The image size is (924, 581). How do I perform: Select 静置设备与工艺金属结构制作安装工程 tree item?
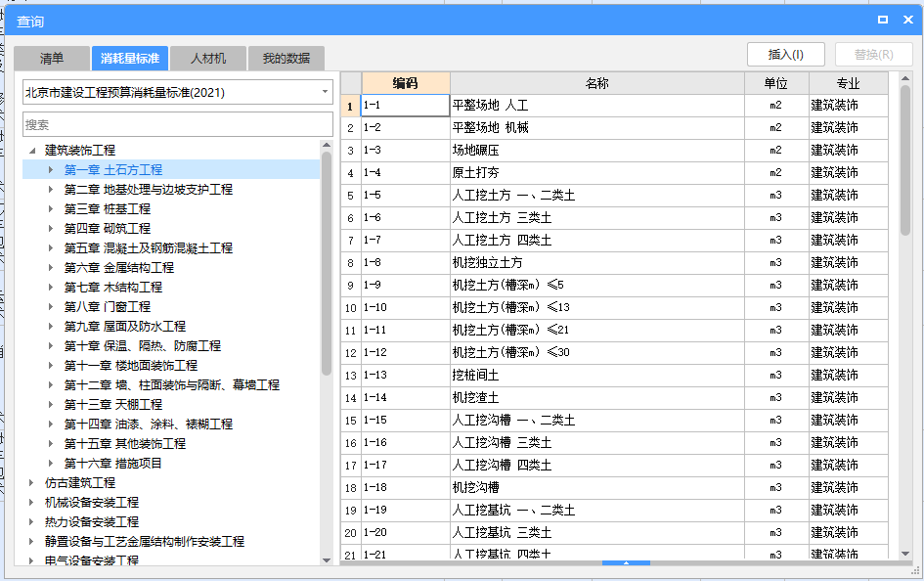click(145, 541)
